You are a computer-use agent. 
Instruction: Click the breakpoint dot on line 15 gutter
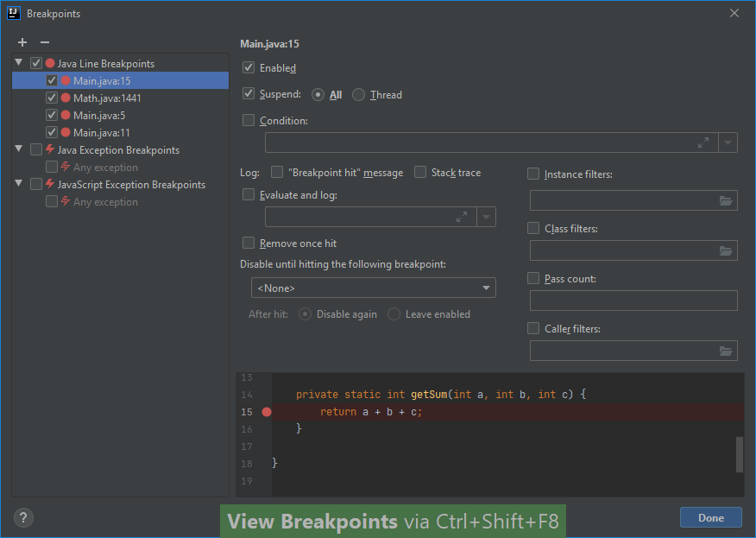267,412
